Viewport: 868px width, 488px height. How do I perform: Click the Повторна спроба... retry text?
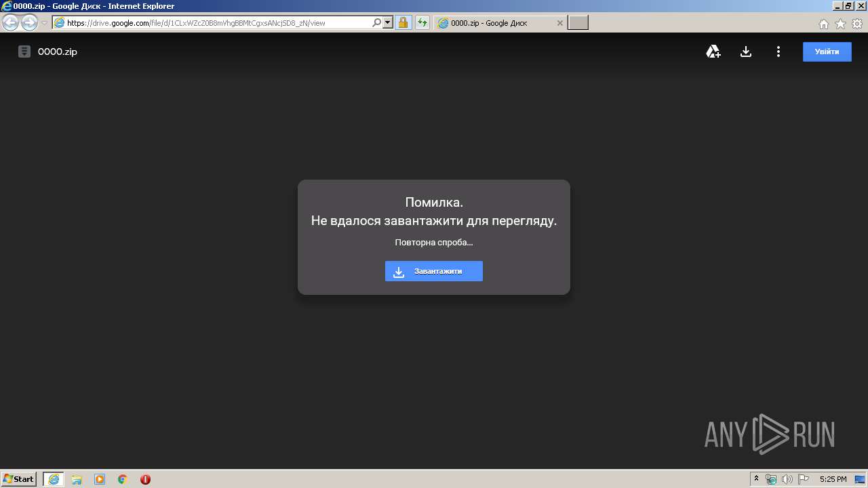(434, 242)
